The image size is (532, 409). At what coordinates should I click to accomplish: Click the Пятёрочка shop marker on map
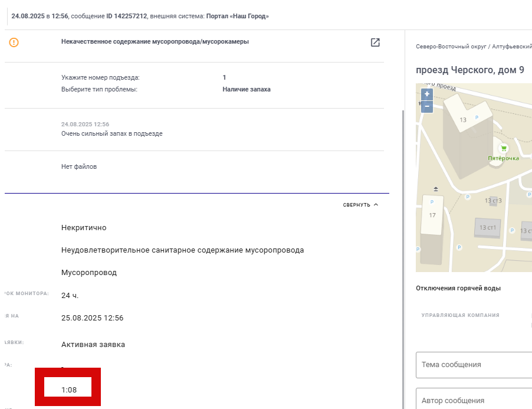point(504,148)
